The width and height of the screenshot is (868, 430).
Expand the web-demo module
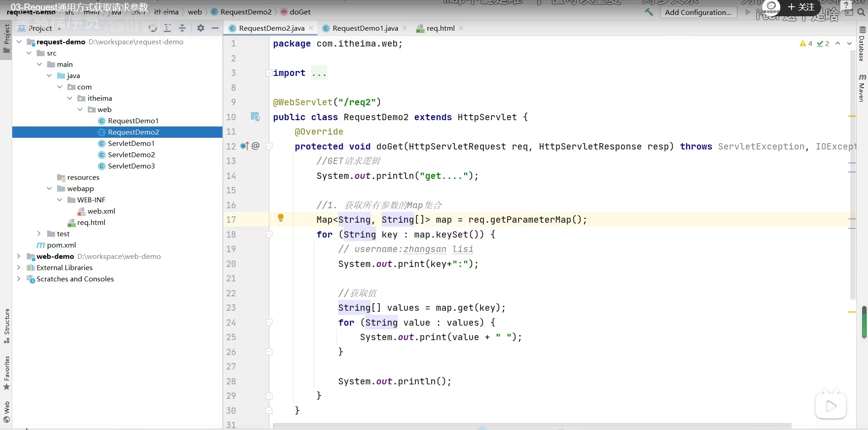[19, 256]
